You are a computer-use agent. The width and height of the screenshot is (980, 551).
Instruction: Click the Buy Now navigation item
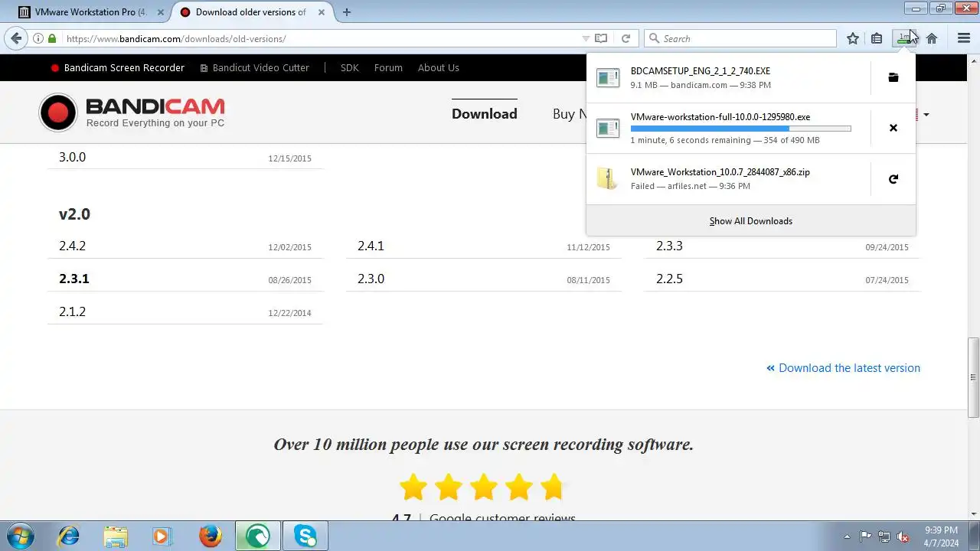pyautogui.click(x=569, y=113)
